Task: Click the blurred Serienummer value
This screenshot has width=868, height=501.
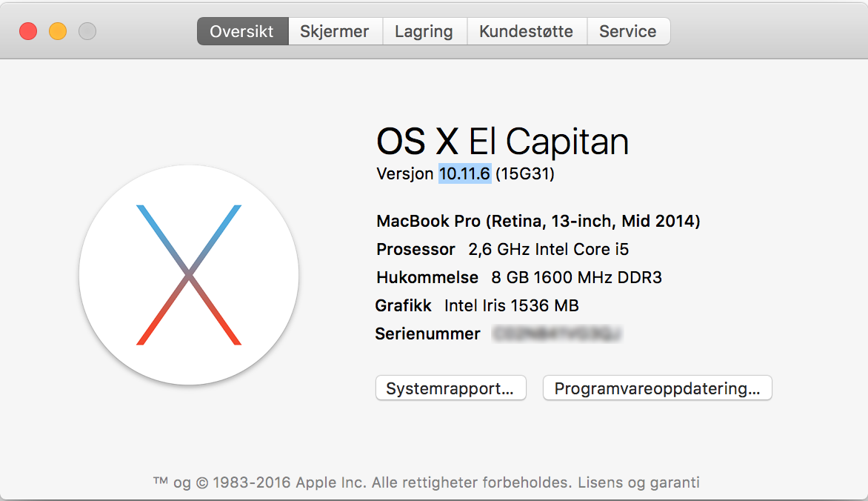Action: coord(557,334)
